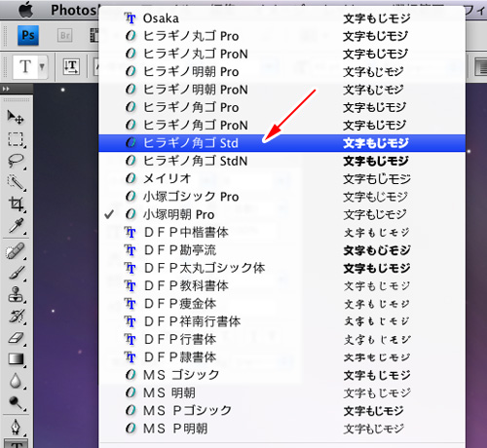Toggle text orientation button in options bar
This screenshot has width=487, height=448.
tap(71, 67)
